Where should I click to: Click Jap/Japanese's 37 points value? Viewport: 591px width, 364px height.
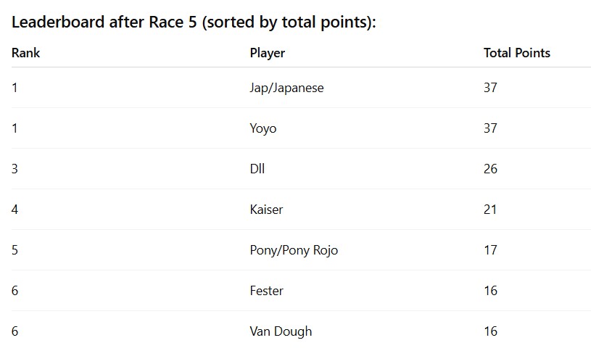point(490,88)
